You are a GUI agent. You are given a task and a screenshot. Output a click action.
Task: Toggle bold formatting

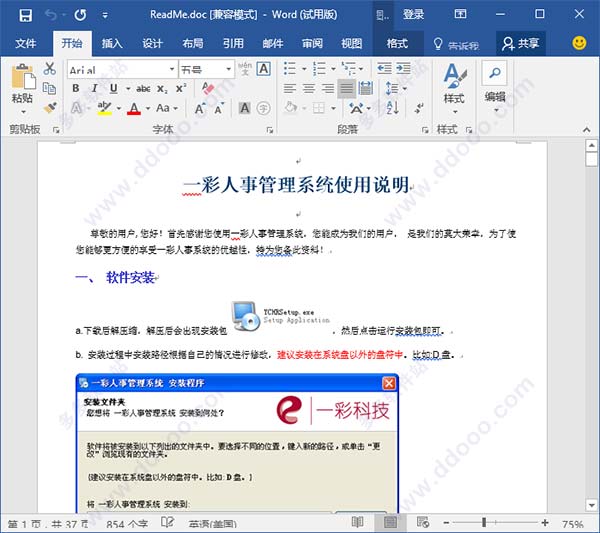click(x=76, y=88)
